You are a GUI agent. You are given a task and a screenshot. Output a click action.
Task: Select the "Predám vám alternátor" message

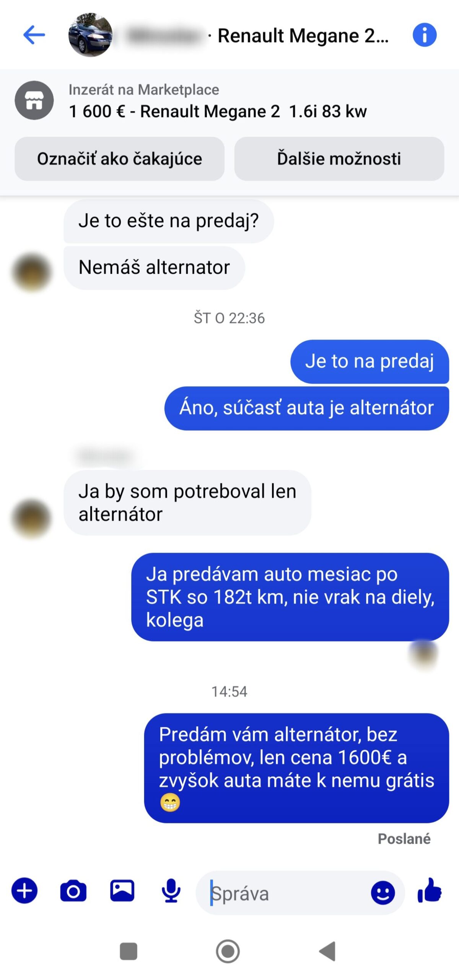click(296, 768)
